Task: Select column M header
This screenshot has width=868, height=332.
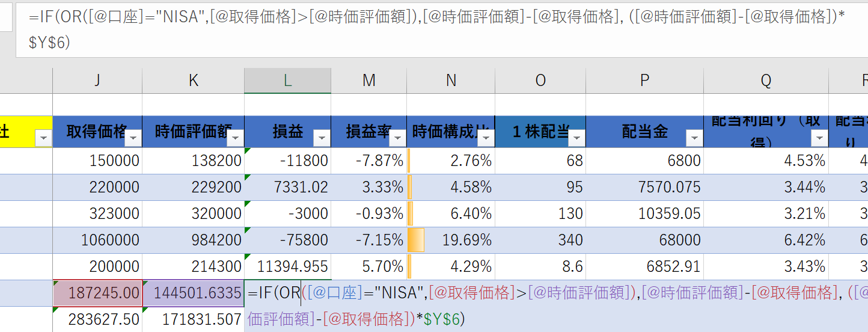Action: pyautogui.click(x=368, y=81)
